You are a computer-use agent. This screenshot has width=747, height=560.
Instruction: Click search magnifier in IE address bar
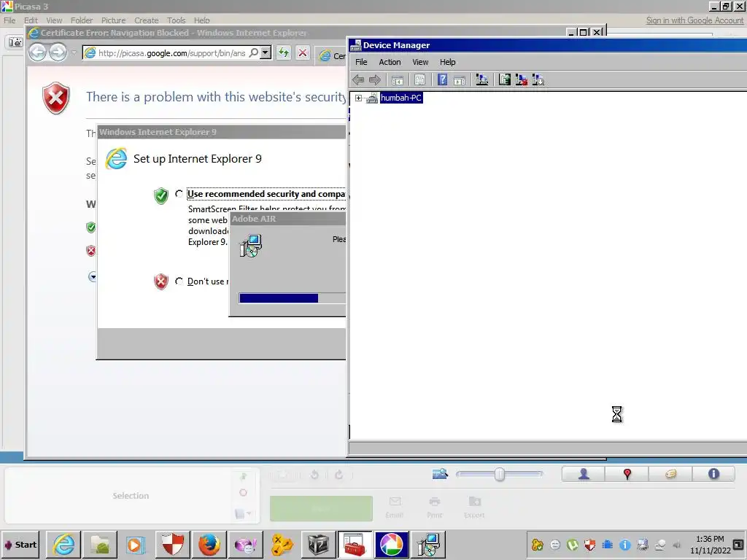(x=254, y=52)
